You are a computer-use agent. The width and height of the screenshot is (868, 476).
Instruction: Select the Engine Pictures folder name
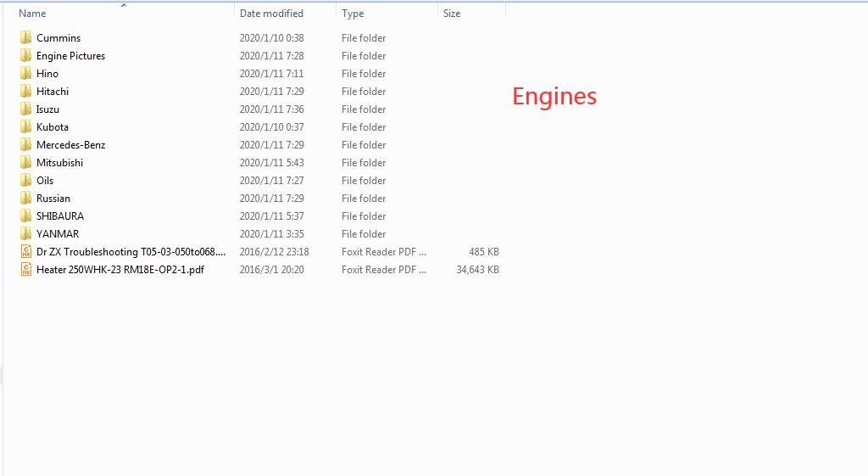coord(71,55)
